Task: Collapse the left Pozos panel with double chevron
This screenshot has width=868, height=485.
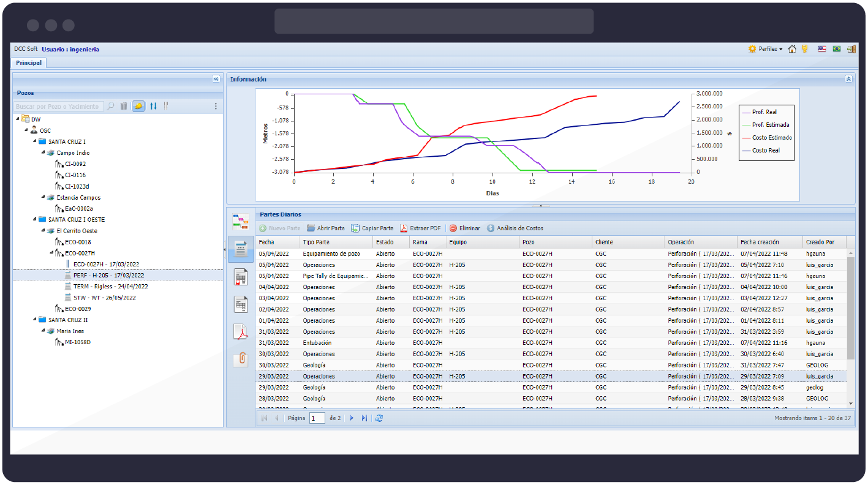Action: click(216, 79)
